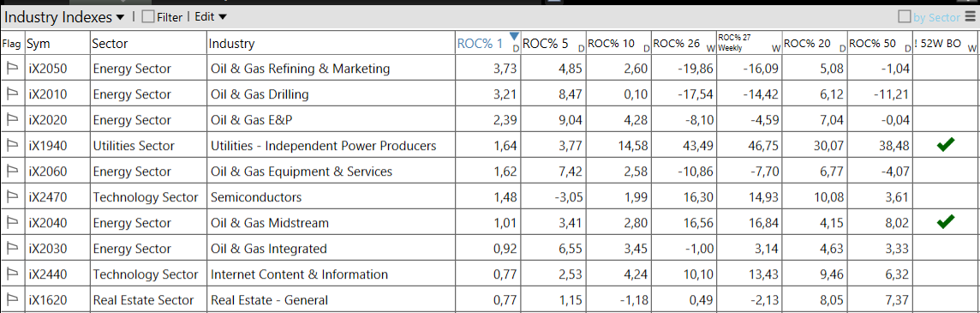The height and width of the screenshot is (313, 980).
Task: Flag the iX1620 Real Estate row
Action: point(12,299)
